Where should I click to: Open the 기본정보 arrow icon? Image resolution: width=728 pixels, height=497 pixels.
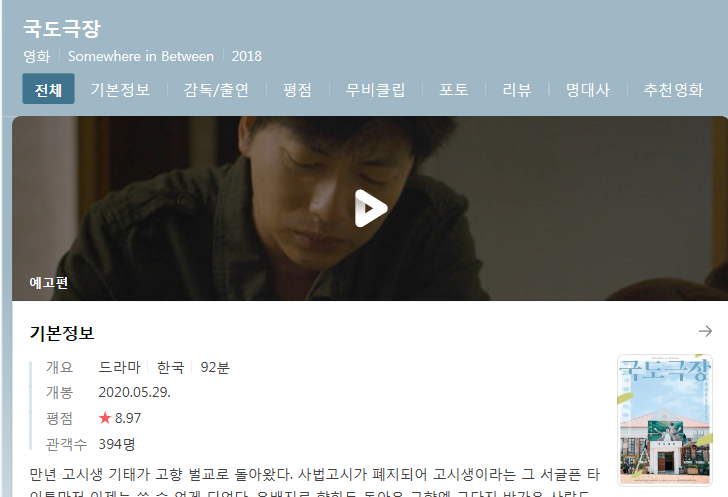[x=705, y=331]
